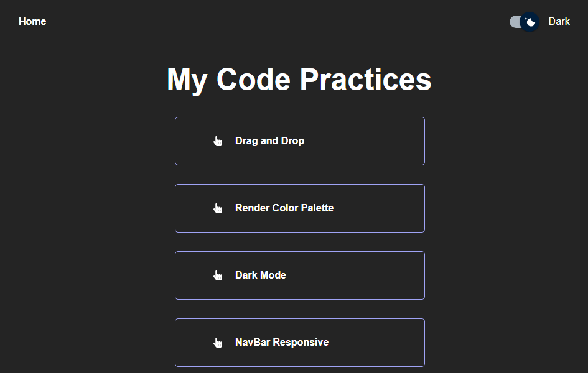Viewport: 588px width, 373px height.
Task: Select the Dark Mode practice button
Action: pos(299,275)
